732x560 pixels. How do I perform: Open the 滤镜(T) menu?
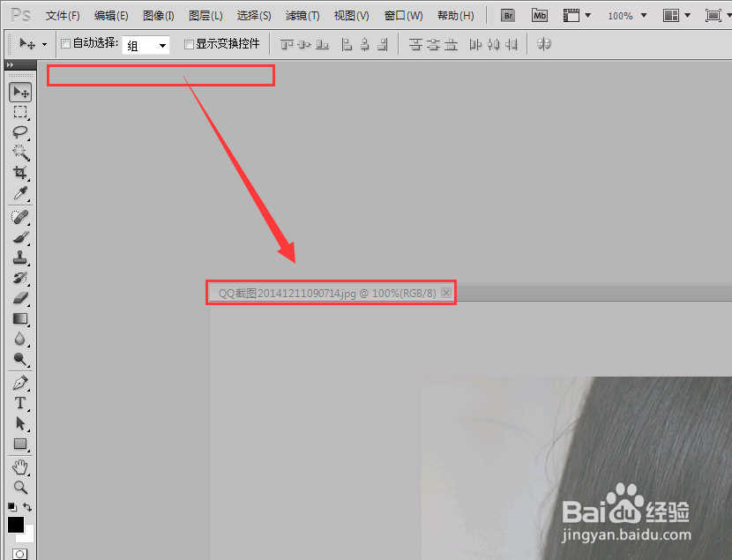click(x=303, y=16)
